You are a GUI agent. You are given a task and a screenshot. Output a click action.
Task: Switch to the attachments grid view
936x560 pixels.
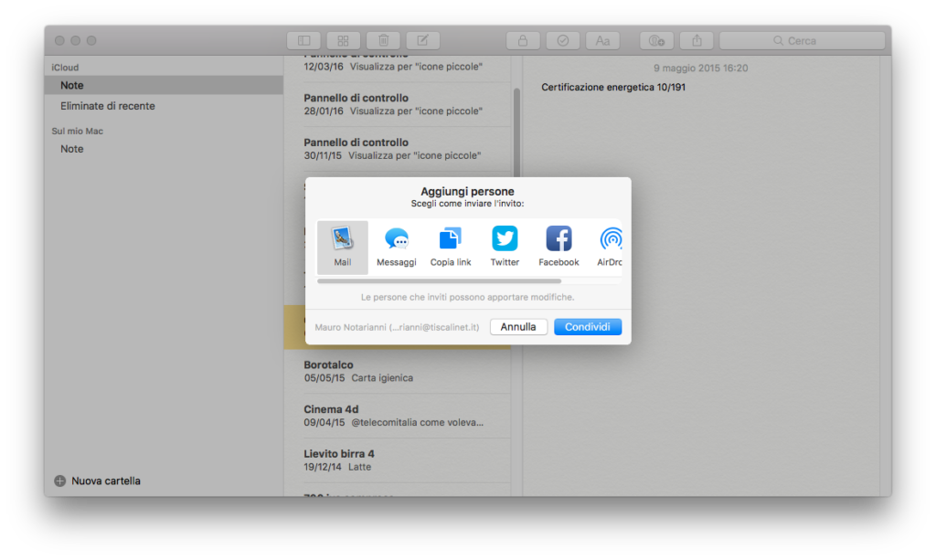343,40
